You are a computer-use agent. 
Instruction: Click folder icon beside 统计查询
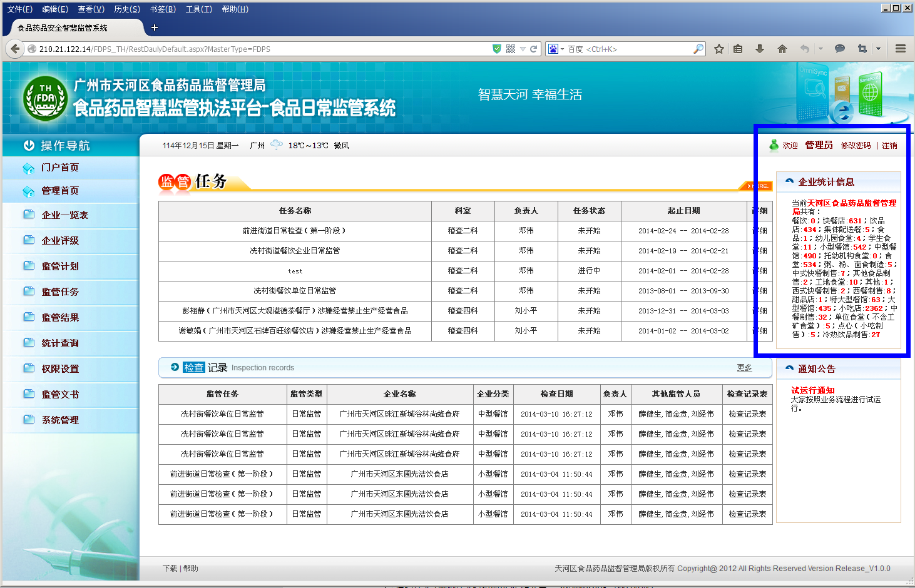click(x=29, y=343)
